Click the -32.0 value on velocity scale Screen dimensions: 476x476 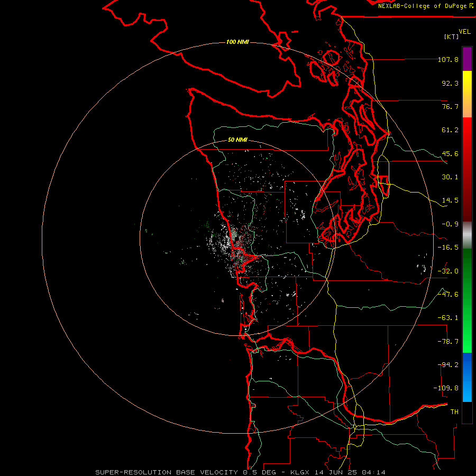click(448, 271)
